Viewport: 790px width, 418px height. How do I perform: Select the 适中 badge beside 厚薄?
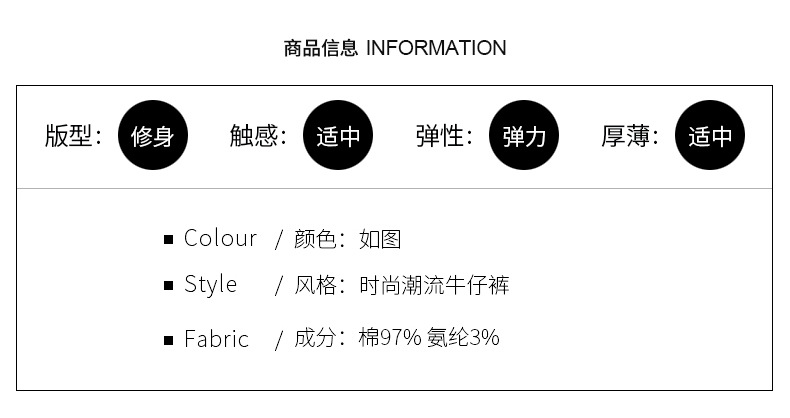click(x=710, y=136)
